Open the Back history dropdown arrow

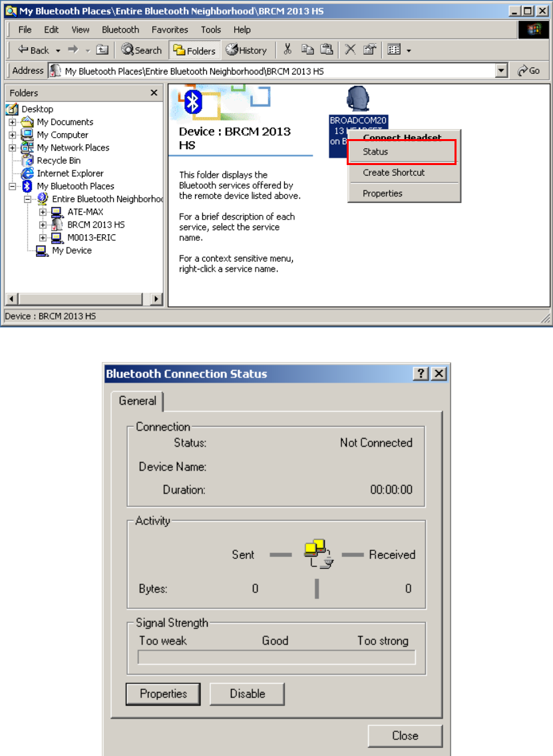point(58,50)
